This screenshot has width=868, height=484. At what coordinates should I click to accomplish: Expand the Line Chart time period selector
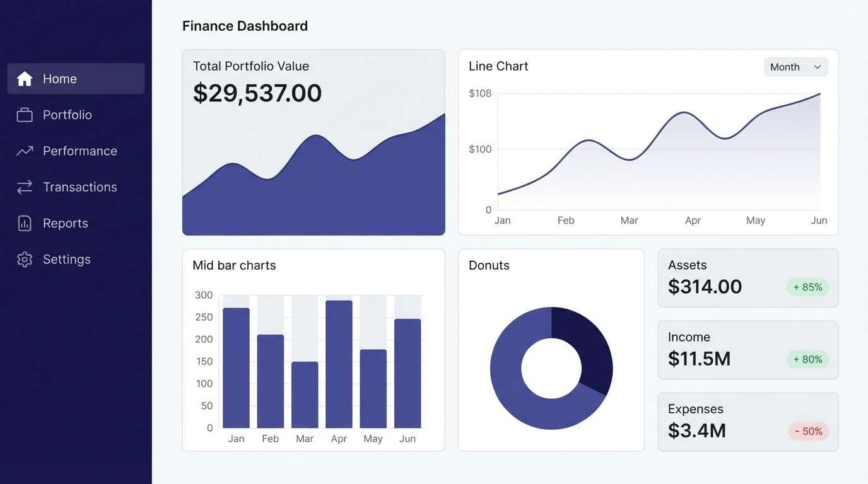click(796, 67)
